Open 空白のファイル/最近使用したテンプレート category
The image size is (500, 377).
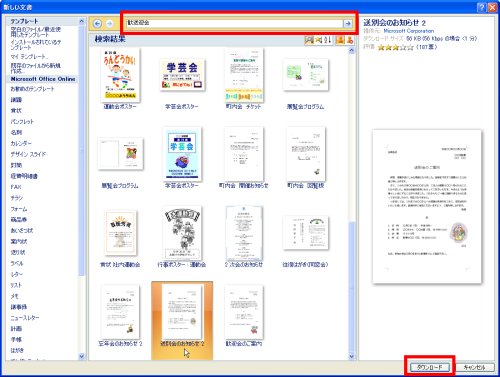36,32
